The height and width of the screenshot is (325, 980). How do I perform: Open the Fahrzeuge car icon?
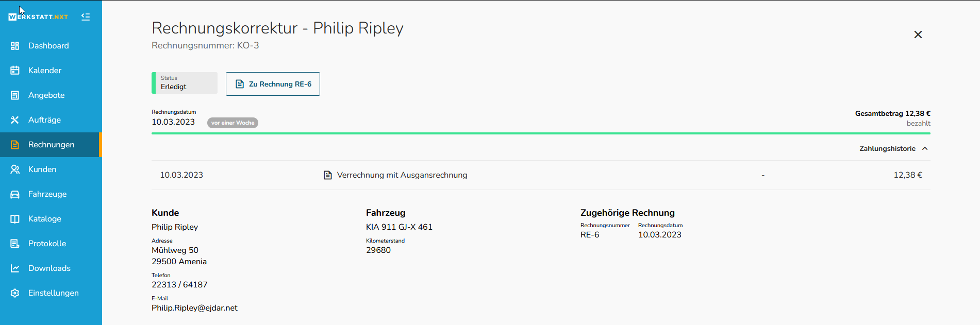(x=15, y=194)
